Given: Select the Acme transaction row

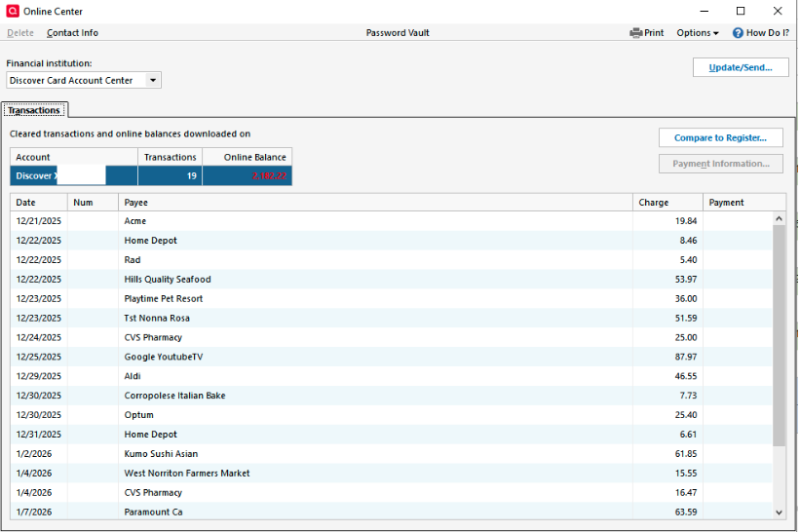Looking at the screenshot, I should click(x=391, y=221).
